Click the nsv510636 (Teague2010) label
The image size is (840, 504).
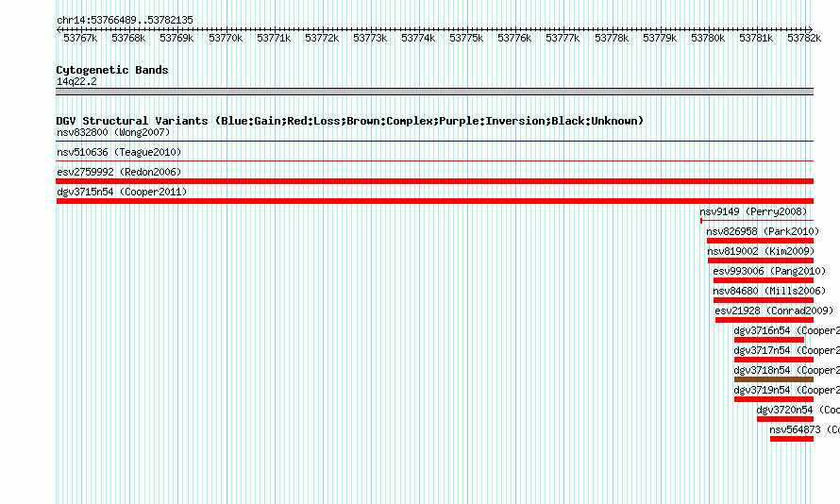[x=119, y=152]
